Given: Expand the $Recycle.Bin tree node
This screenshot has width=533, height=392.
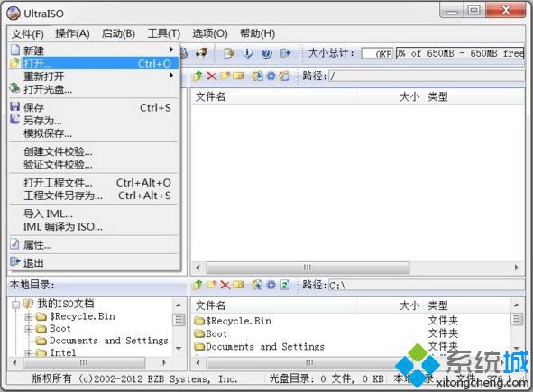Looking at the screenshot, I should [29, 316].
